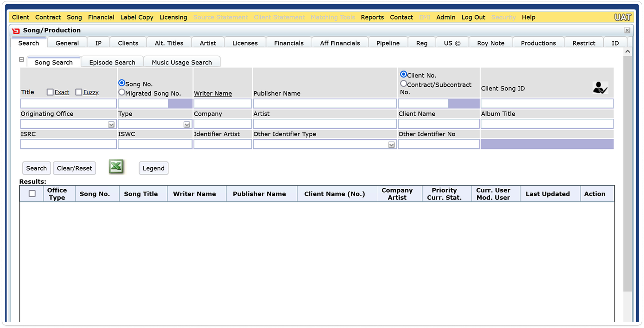Open the Contract menu
Screen dimensions: 644x328
(48, 17)
